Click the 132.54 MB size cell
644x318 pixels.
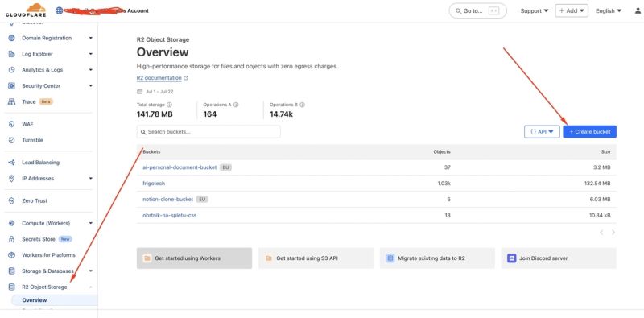click(x=597, y=184)
